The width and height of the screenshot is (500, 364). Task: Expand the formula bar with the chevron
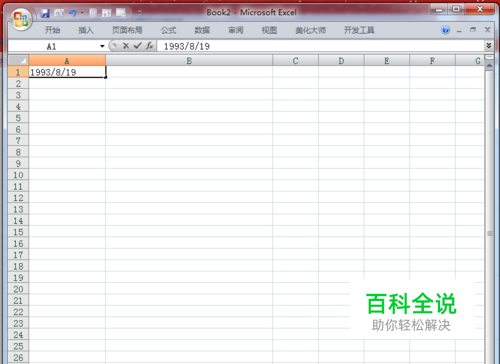489,45
